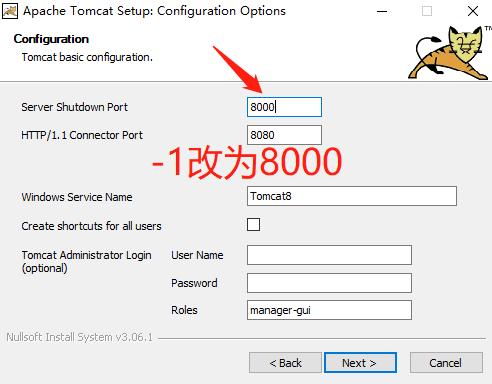Click the 'Tomcat Administrator Login' label
The width and height of the screenshot is (492, 384).
[86, 255]
